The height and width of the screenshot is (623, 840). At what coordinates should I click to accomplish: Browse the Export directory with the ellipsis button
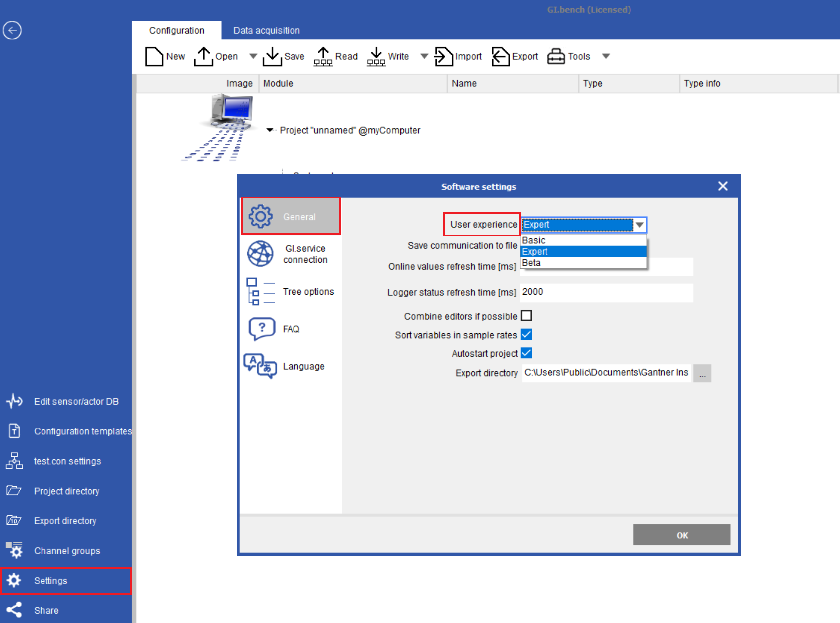click(x=702, y=373)
